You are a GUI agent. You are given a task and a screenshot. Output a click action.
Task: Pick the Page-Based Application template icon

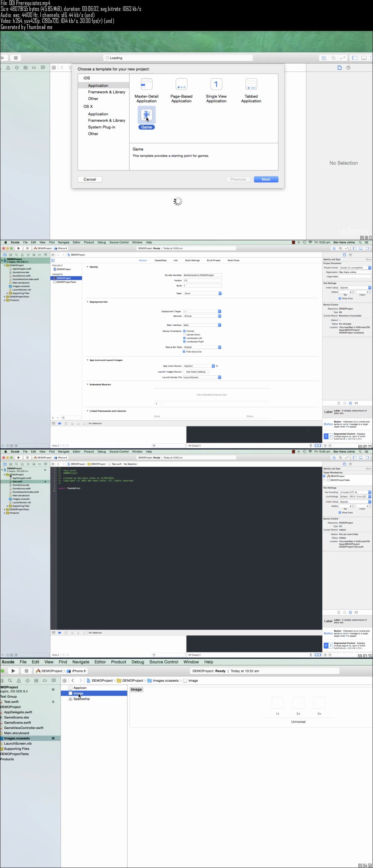(181, 84)
